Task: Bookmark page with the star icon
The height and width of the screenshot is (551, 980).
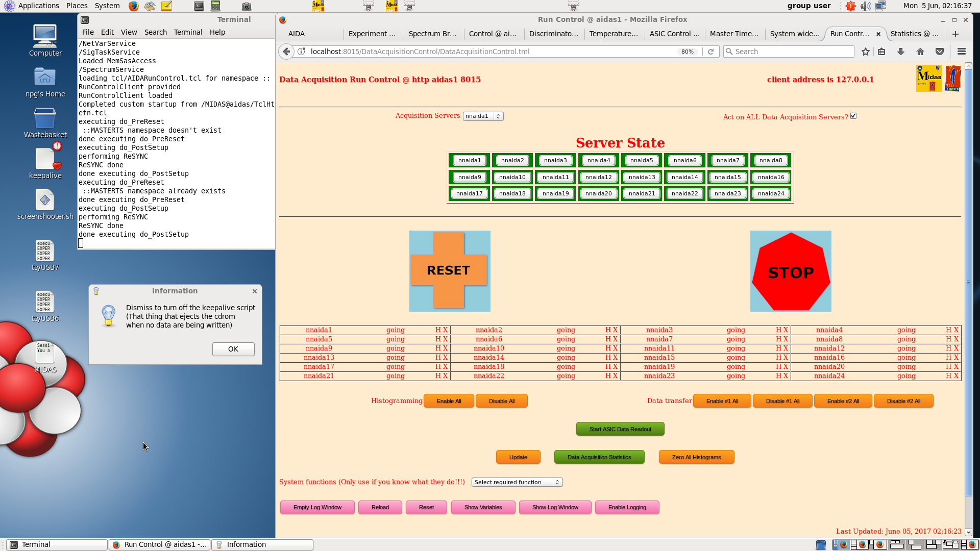Action: [x=866, y=52]
